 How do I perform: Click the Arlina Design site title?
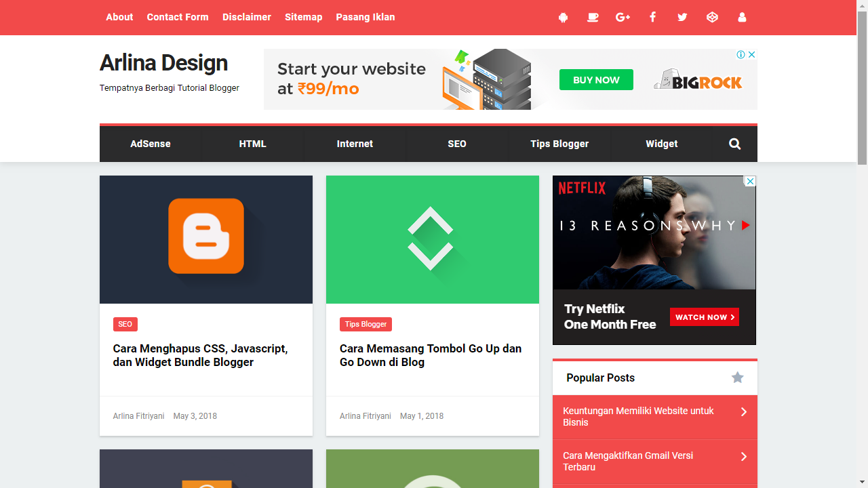(x=163, y=63)
